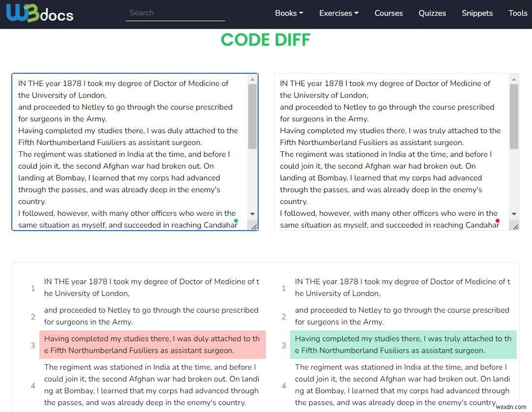
Task: Expand the Exercises dropdown menu
Action: (x=339, y=13)
